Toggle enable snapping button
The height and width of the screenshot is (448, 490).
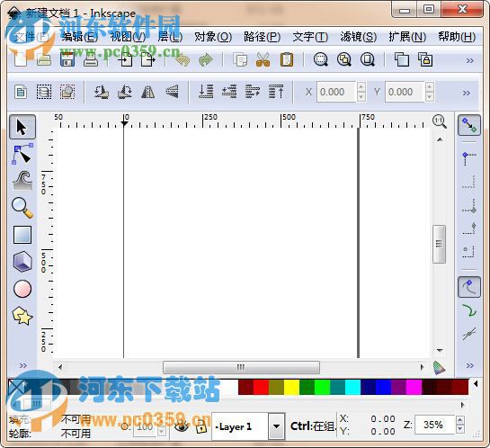pos(469,125)
